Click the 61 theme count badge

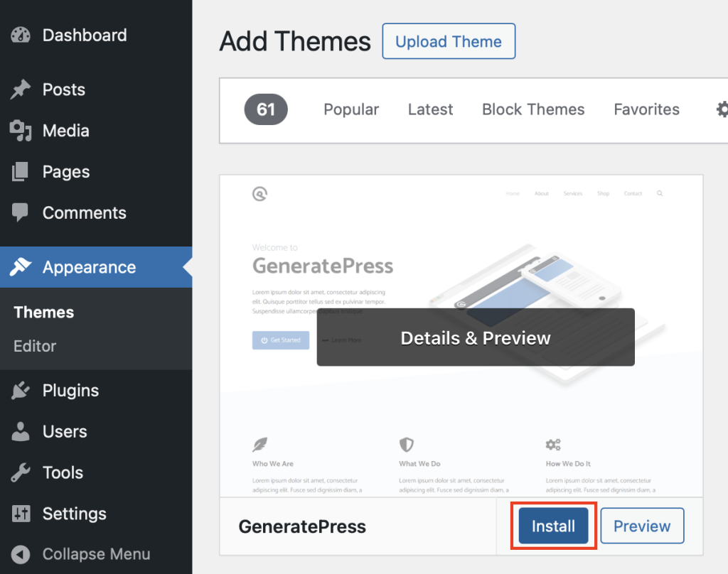(266, 109)
